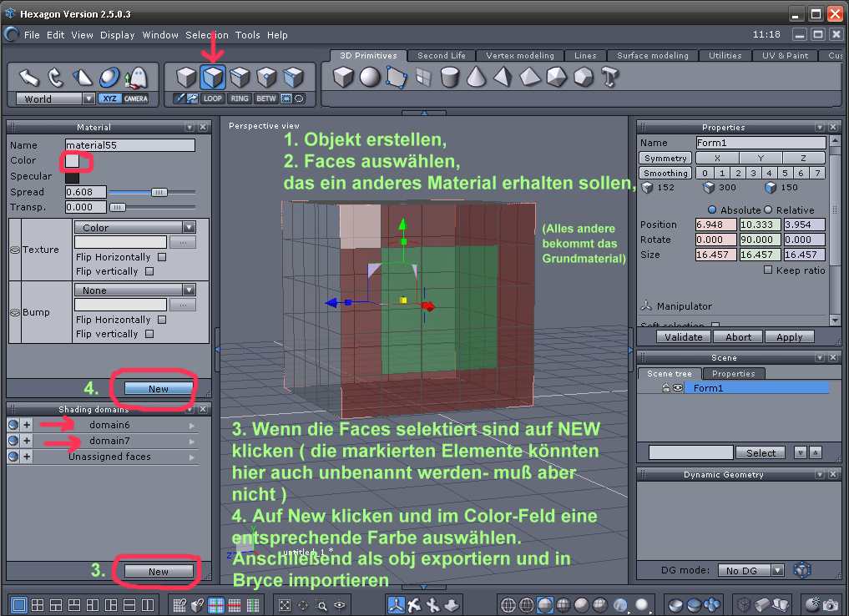Open the Texture Color type dropdown

(x=189, y=227)
